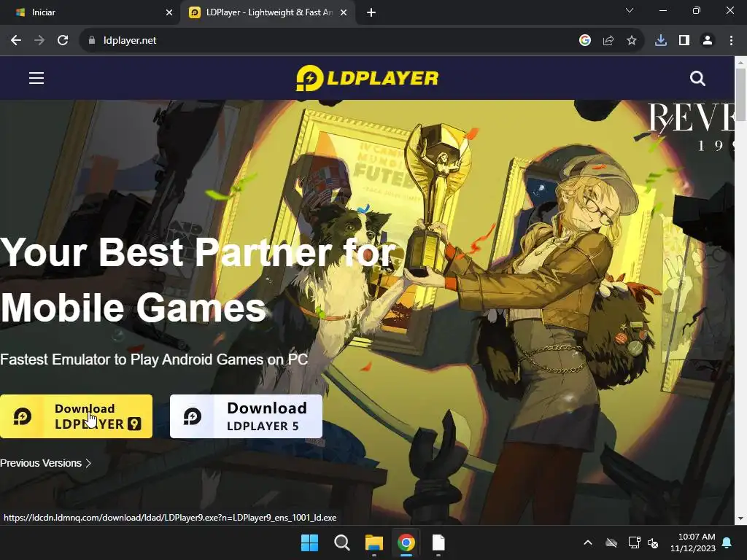Screen dimensions: 747x560
Task: View site info via padlock icon
Action: click(92, 41)
